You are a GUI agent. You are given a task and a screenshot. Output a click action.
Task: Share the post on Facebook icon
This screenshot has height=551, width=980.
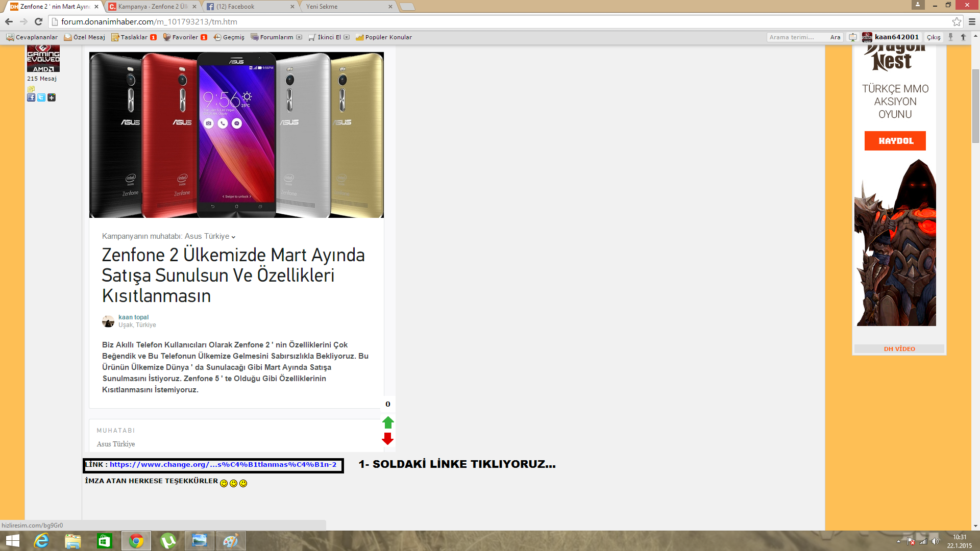(31, 97)
